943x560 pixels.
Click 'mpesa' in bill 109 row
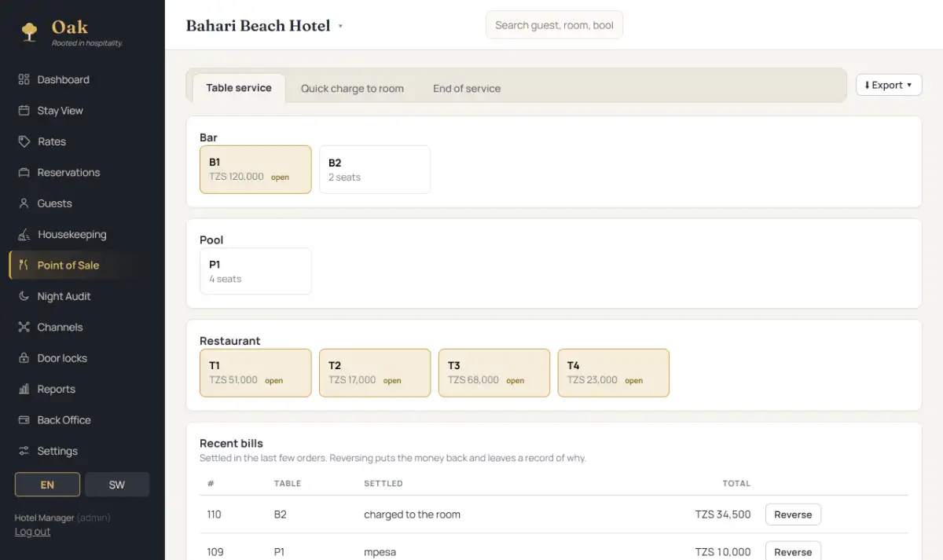(380, 552)
